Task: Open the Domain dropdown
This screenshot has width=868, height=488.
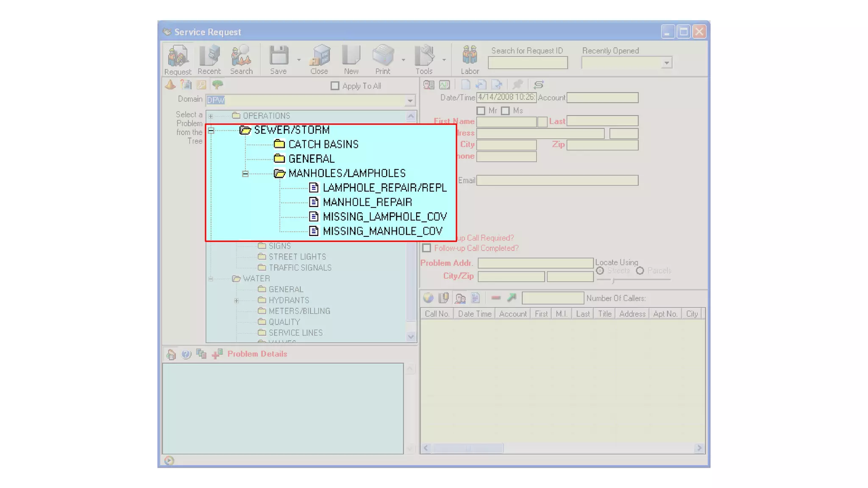Action: 410,100
